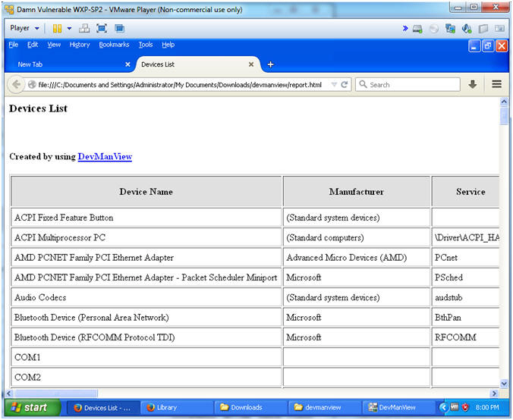Image resolution: width=513 pixels, height=420 pixels.
Task: Open the Firefox hamburger menu
Action: click(x=496, y=84)
